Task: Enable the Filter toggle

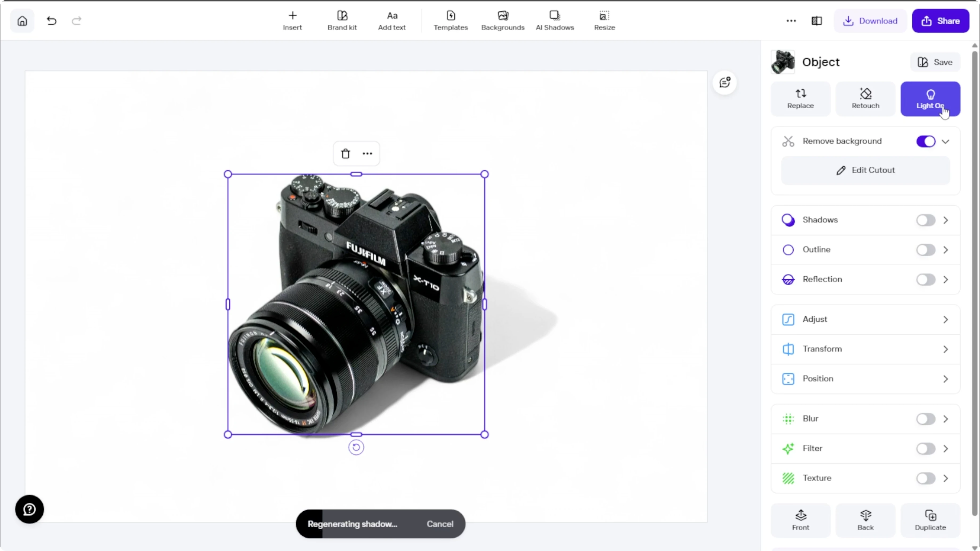Action: coord(926,448)
